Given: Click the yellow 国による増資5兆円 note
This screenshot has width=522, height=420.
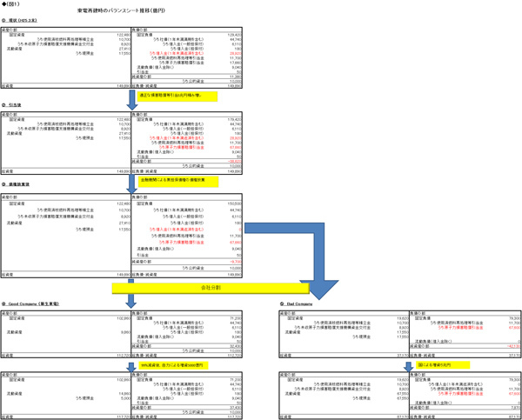Looking at the screenshot, I should tap(443, 365).
